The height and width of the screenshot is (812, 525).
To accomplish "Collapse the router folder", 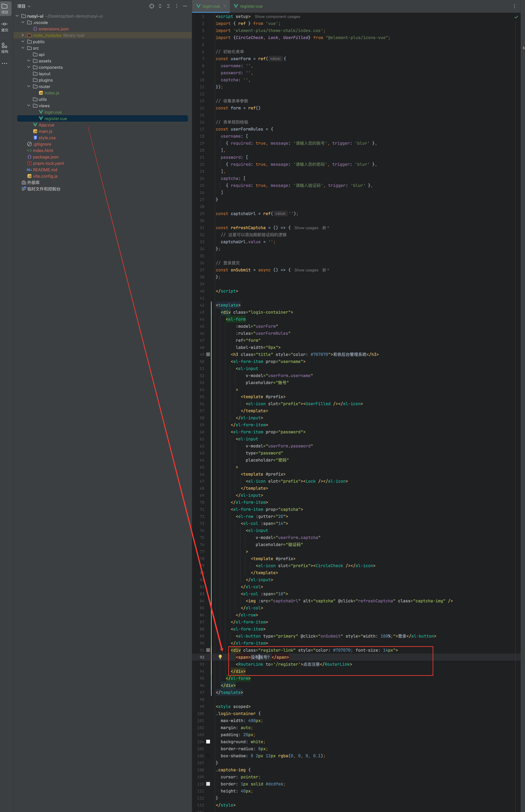I will coord(29,87).
